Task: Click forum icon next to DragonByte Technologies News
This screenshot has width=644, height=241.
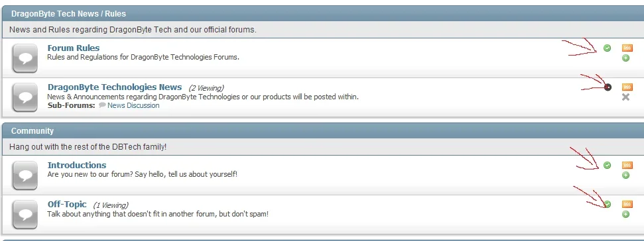Action: [x=25, y=97]
